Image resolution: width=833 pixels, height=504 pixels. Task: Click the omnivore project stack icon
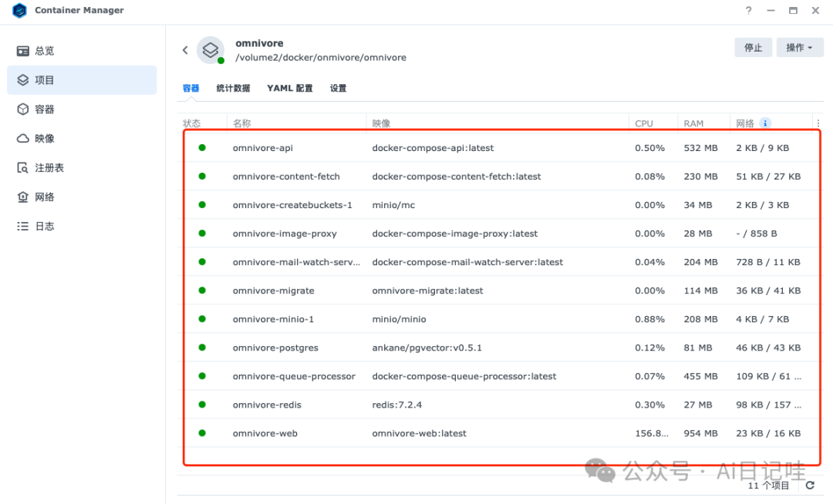coord(211,50)
